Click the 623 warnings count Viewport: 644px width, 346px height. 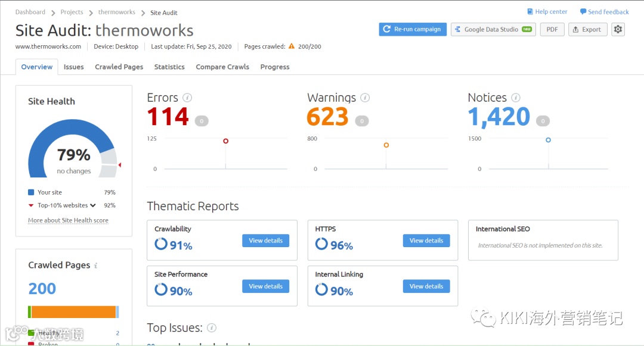[x=327, y=117]
